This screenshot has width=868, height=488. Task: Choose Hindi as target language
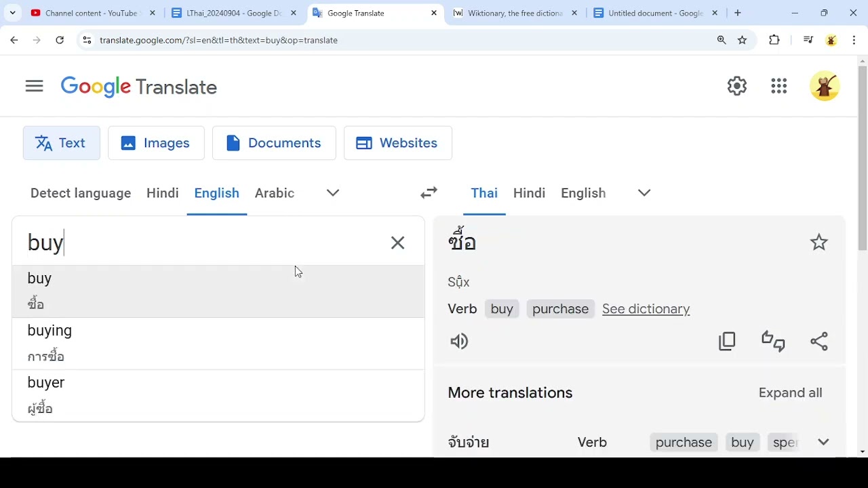[x=530, y=193]
